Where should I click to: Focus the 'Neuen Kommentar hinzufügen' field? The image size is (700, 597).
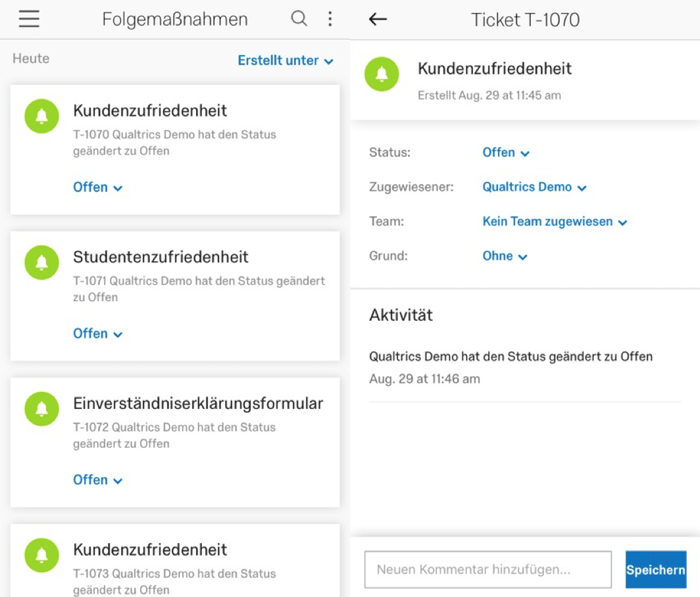click(488, 569)
